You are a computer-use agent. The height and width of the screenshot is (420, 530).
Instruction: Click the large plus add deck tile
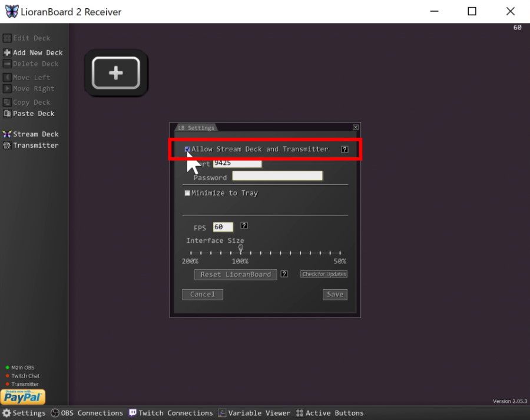tap(116, 72)
